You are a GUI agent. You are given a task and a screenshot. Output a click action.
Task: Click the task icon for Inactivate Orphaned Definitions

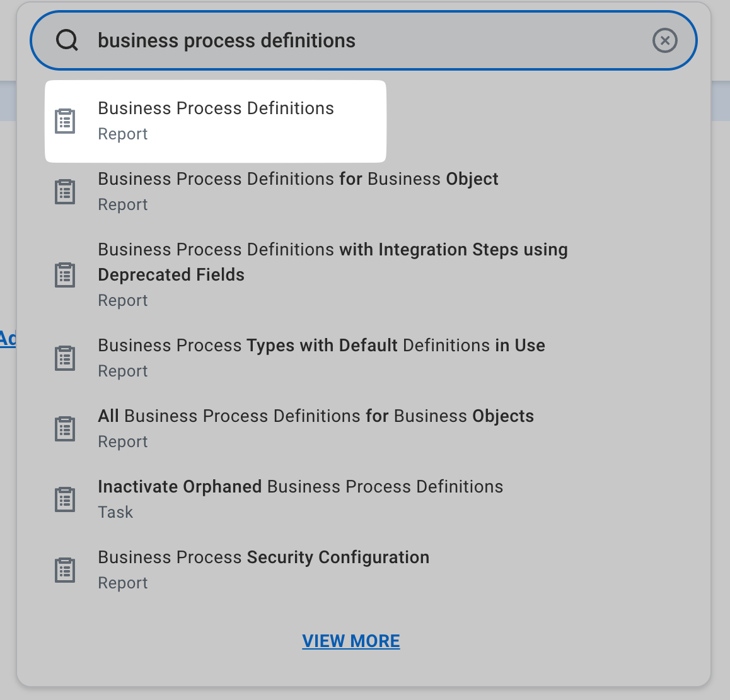click(65, 499)
